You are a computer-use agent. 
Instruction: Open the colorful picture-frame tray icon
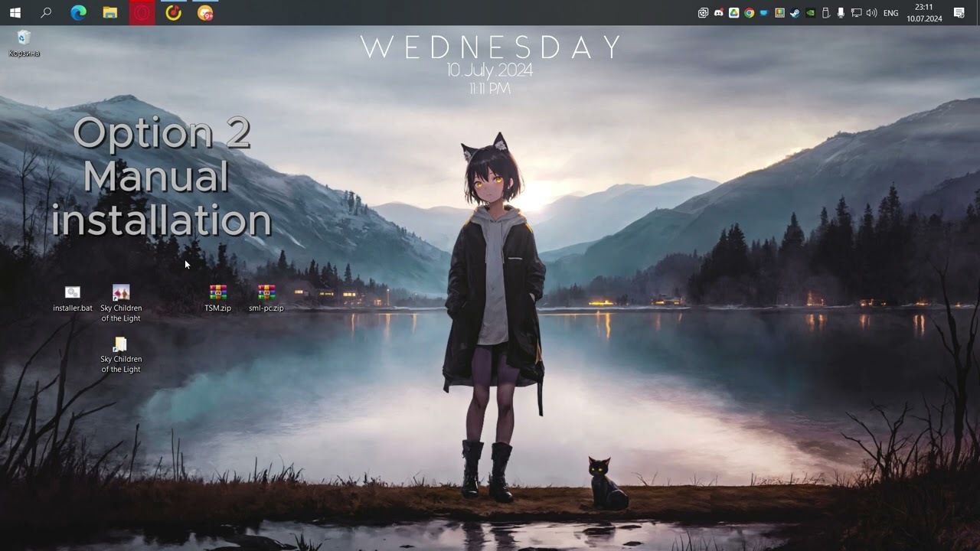(779, 13)
